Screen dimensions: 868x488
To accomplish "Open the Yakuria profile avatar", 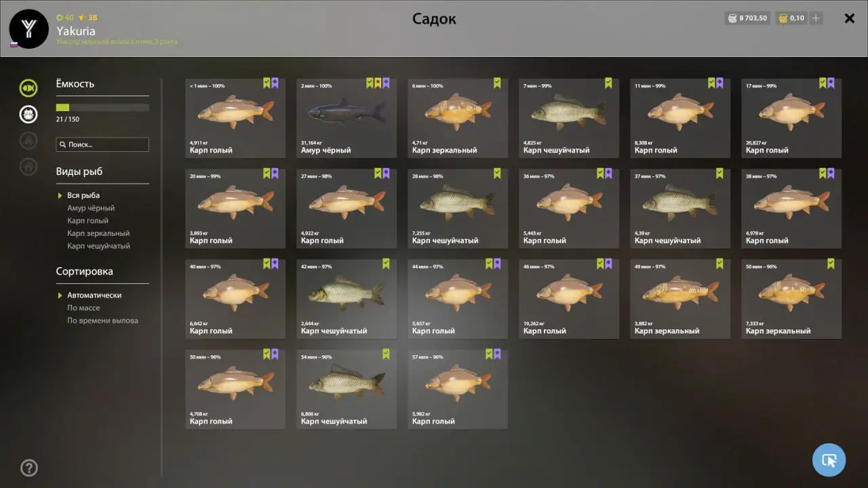I will pos(29,29).
